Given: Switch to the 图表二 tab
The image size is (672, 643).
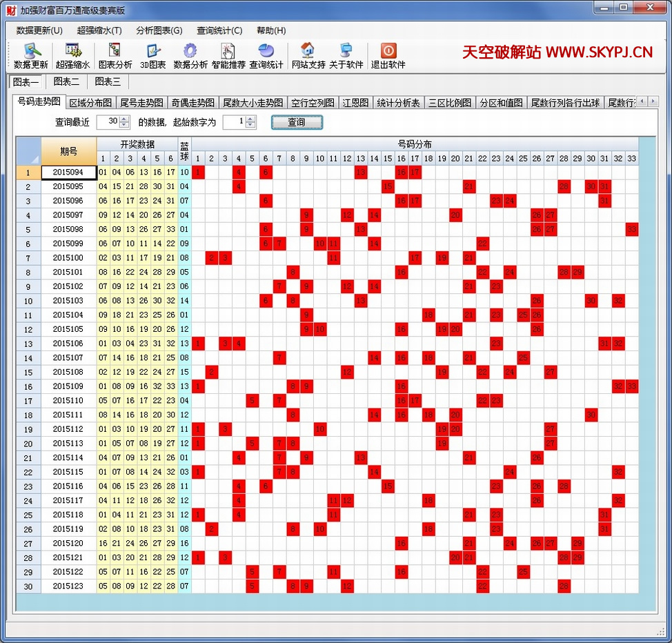Looking at the screenshot, I should click(66, 81).
